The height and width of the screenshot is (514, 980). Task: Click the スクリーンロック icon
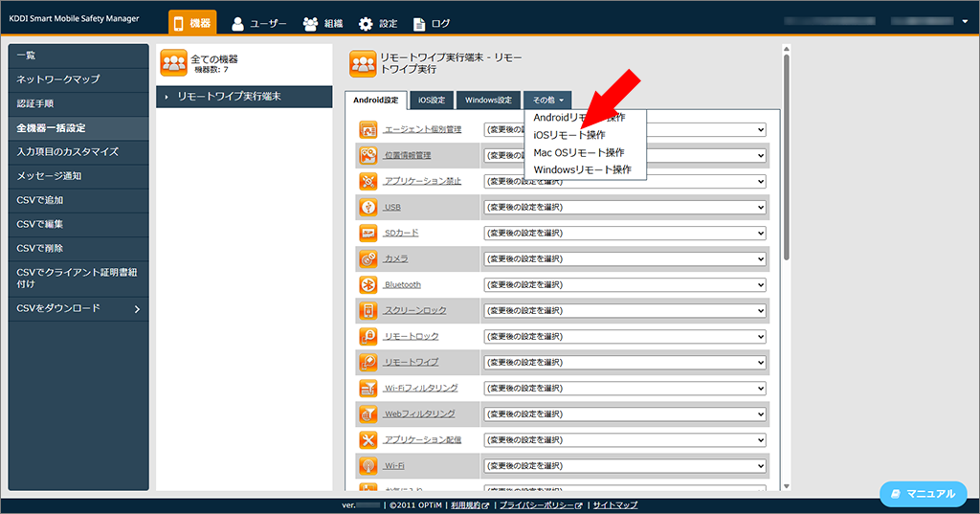[368, 310]
